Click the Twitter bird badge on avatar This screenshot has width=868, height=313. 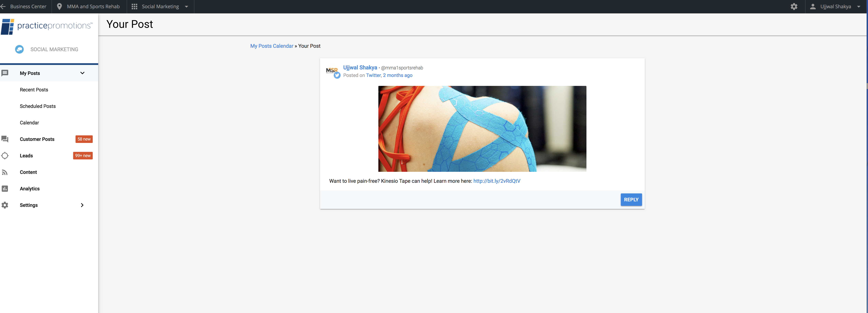(337, 76)
